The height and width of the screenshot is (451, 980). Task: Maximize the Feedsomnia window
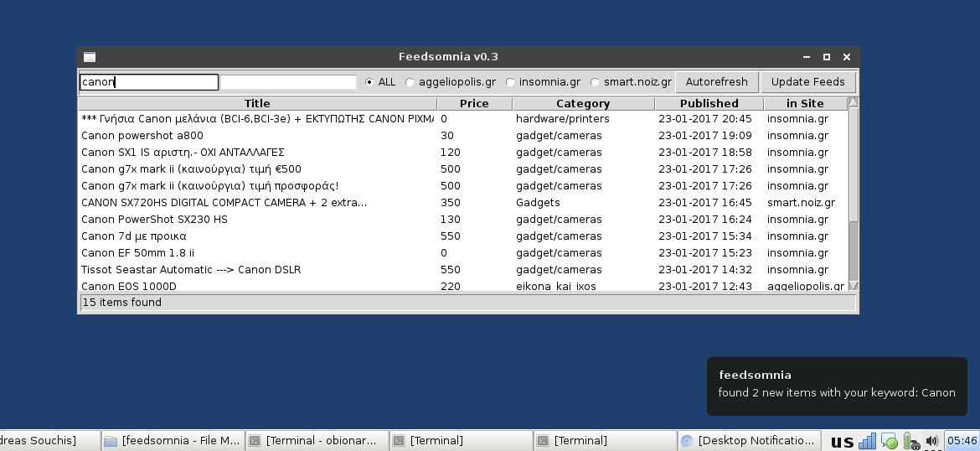click(x=826, y=57)
